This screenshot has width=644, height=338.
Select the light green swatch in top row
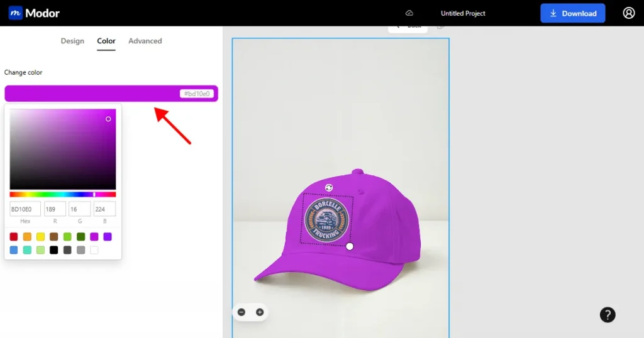67,237
